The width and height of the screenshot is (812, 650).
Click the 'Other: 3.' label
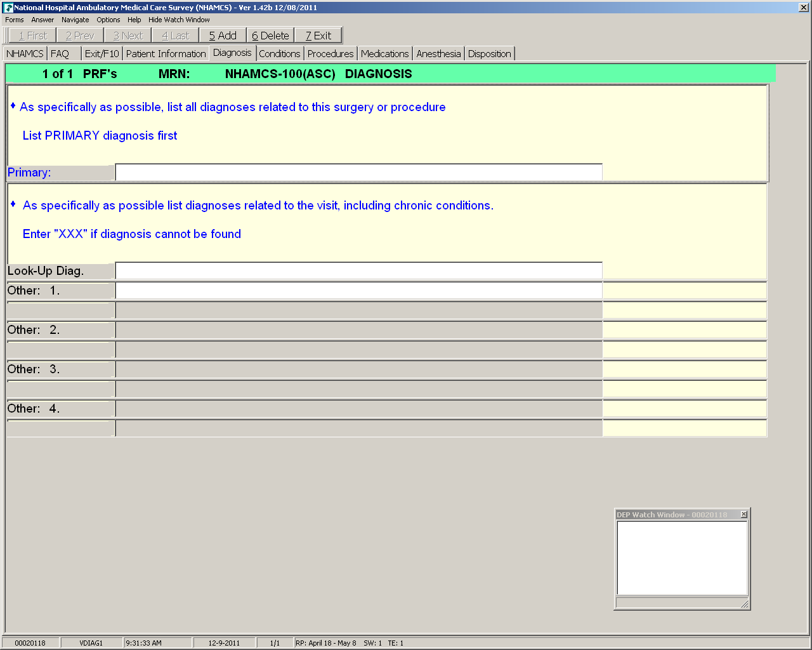(34, 369)
